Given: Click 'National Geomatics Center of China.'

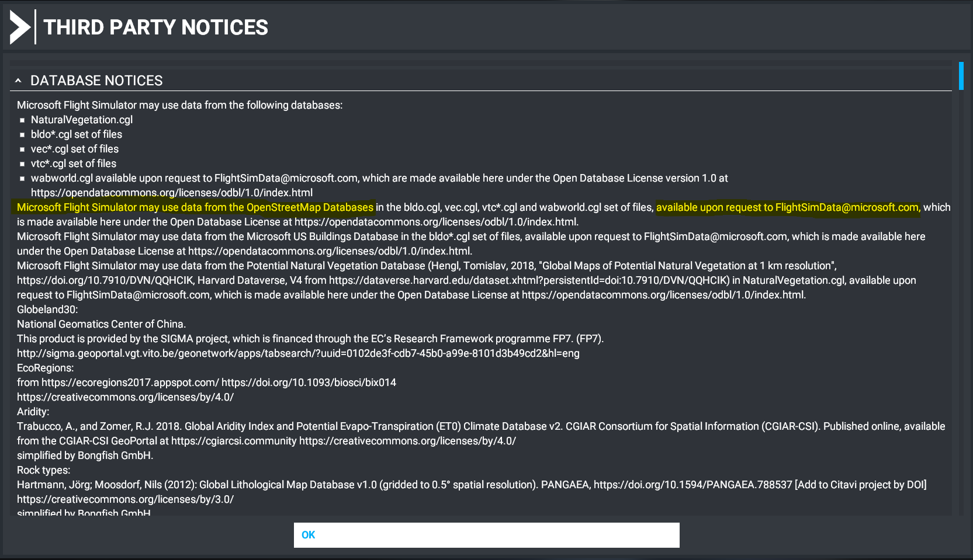Looking at the screenshot, I should coord(101,324).
